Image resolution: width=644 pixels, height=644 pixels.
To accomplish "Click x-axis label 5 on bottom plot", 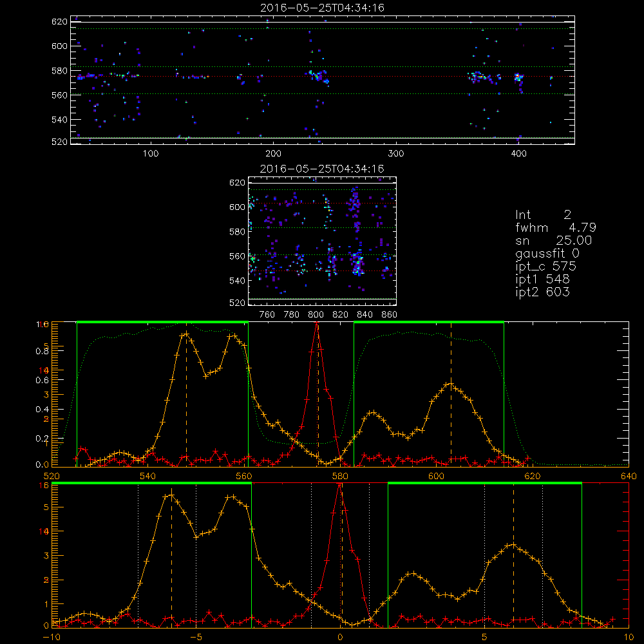I will pyautogui.click(x=485, y=638).
